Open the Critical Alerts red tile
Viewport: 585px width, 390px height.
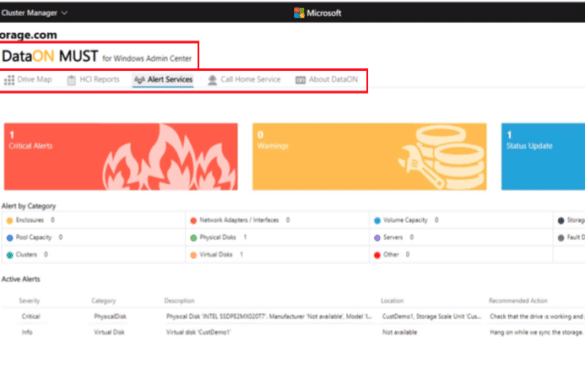point(121,157)
